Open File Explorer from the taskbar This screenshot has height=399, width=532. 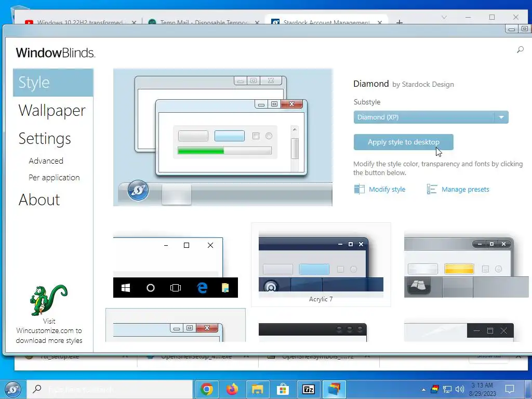[257, 390]
